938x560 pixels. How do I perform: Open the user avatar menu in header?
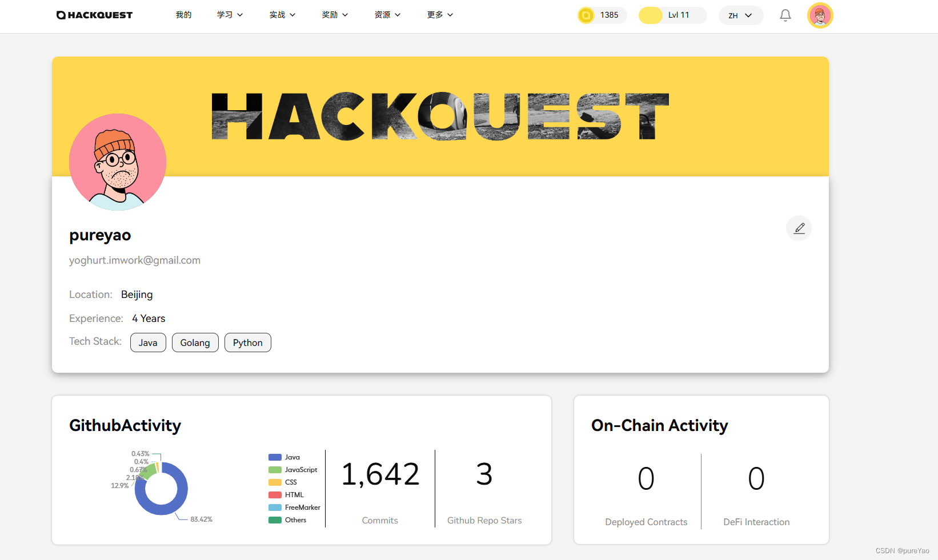pos(820,15)
